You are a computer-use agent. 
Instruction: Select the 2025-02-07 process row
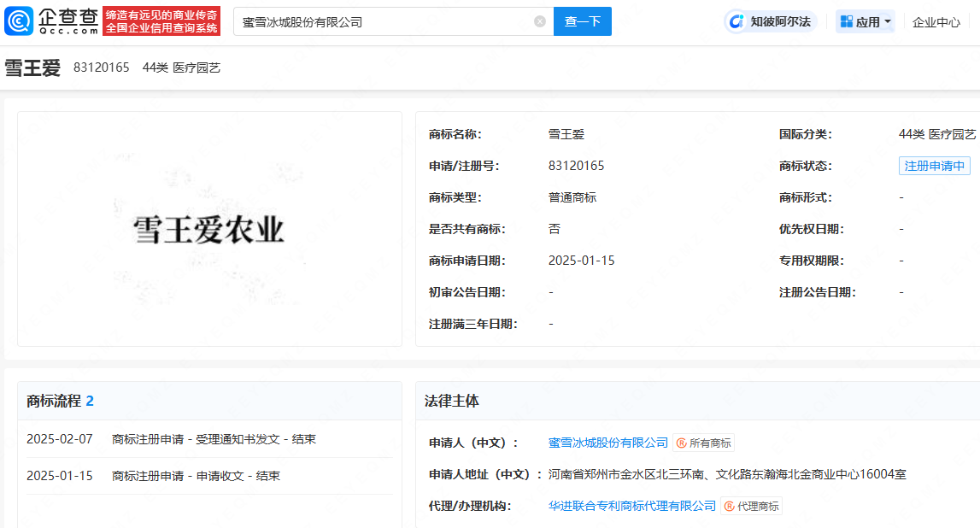coord(209,439)
